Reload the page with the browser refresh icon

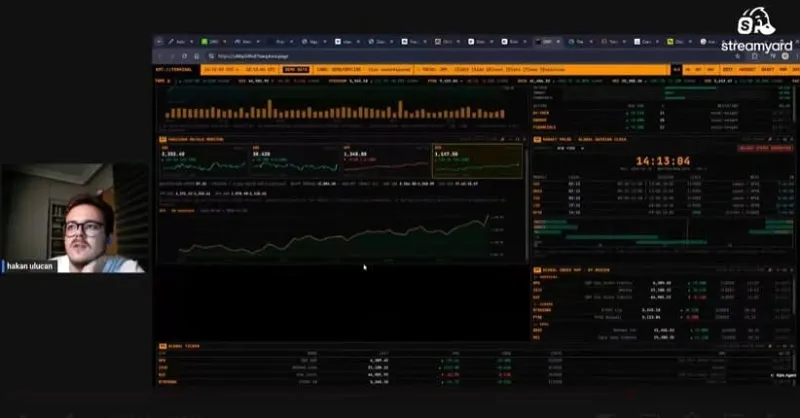(184, 56)
